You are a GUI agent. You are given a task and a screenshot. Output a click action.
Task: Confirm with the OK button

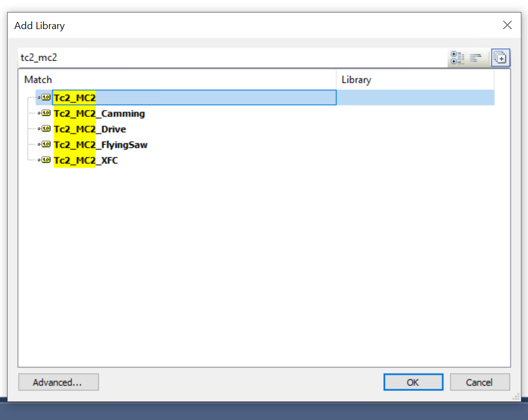[413, 382]
